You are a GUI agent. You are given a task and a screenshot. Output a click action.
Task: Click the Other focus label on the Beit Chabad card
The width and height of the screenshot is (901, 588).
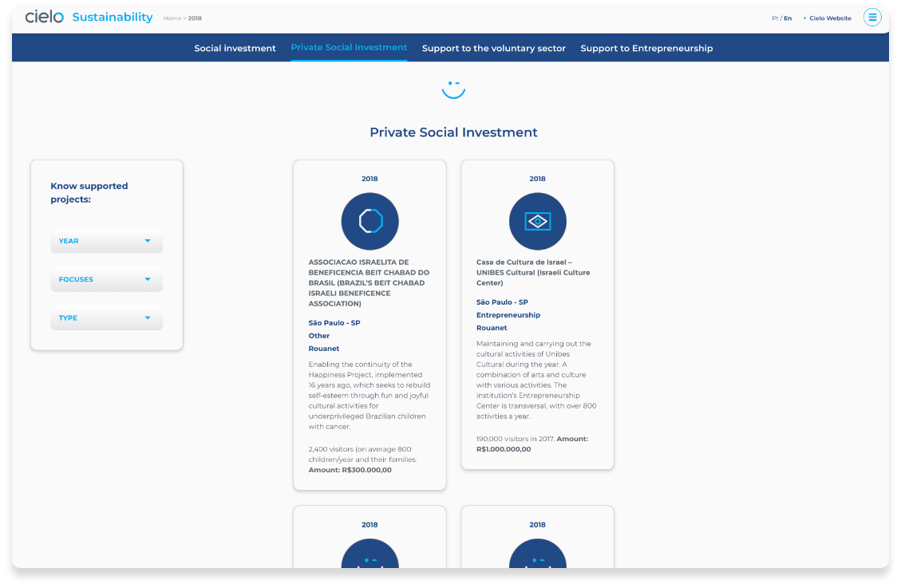(x=319, y=336)
